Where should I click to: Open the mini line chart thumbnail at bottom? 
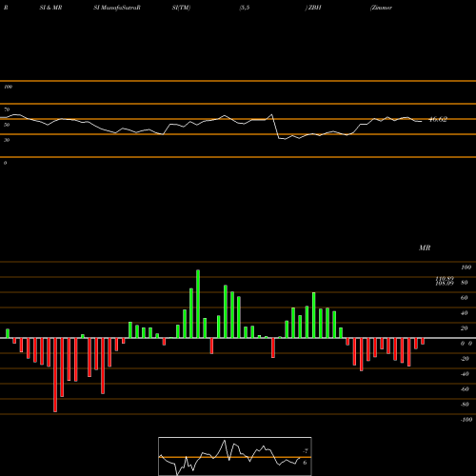point(235,456)
